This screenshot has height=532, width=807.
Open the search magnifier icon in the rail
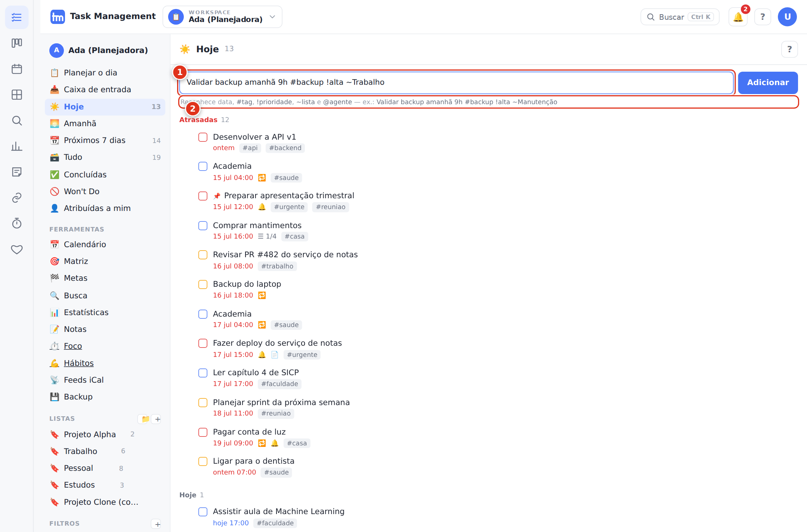click(x=17, y=121)
